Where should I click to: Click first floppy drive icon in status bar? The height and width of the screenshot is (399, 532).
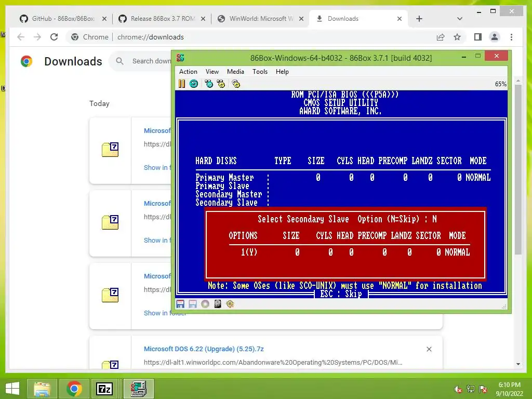coord(180,304)
